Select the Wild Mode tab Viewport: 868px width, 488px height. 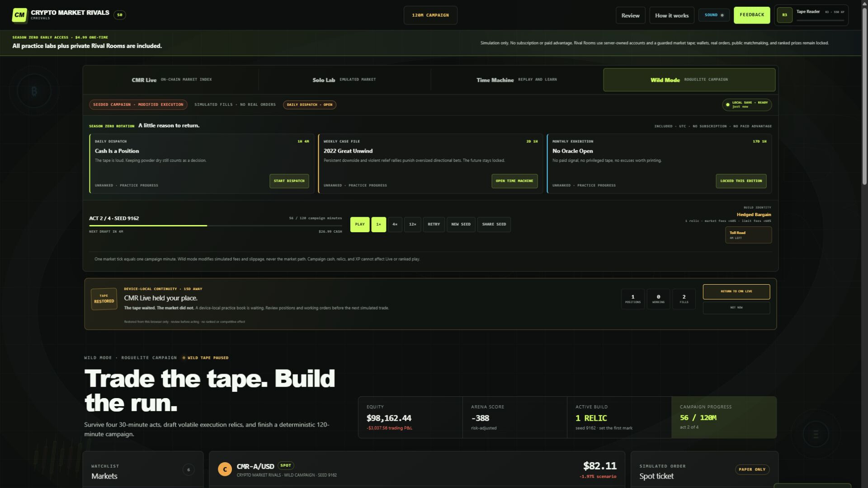tap(689, 80)
